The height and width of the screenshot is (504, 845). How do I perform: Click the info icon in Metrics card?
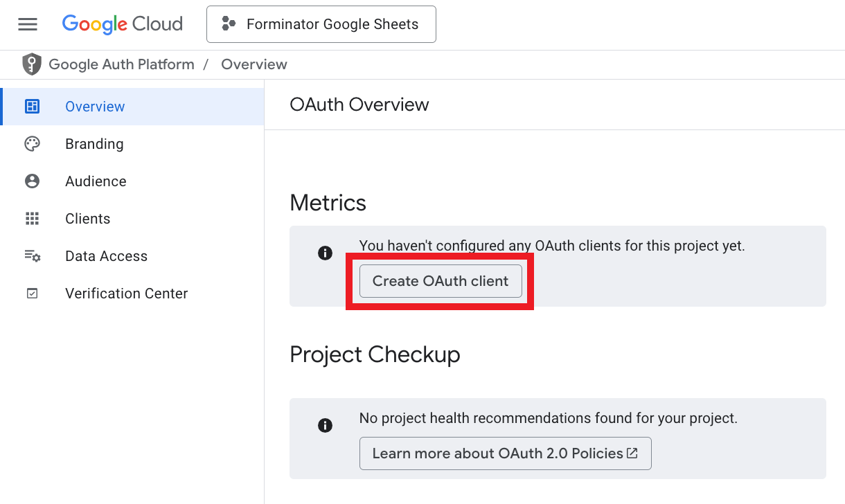pos(325,253)
